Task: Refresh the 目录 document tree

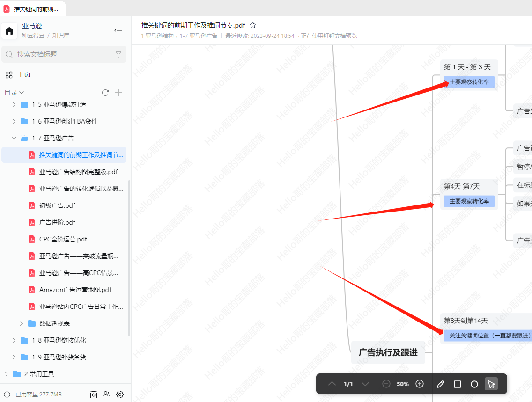Action: point(105,93)
